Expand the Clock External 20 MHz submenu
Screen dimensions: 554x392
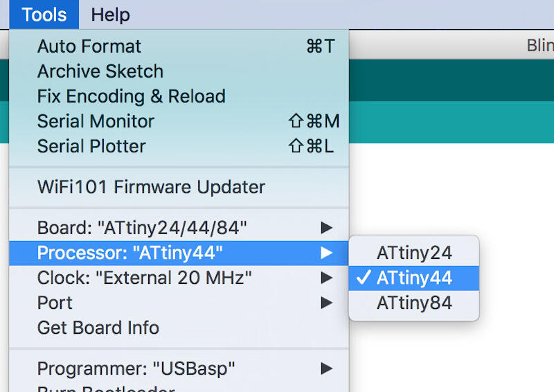click(x=144, y=278)
